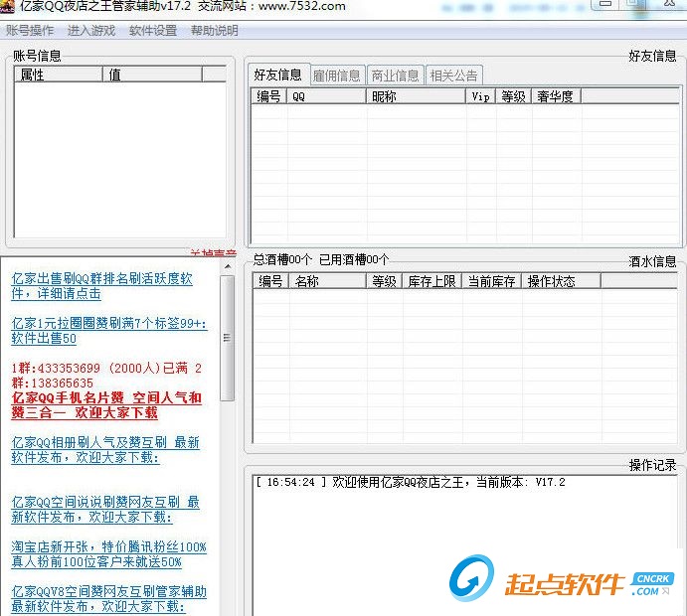
Task: Sort drinks table by 当前库存 column
Action: coord(491,281)
